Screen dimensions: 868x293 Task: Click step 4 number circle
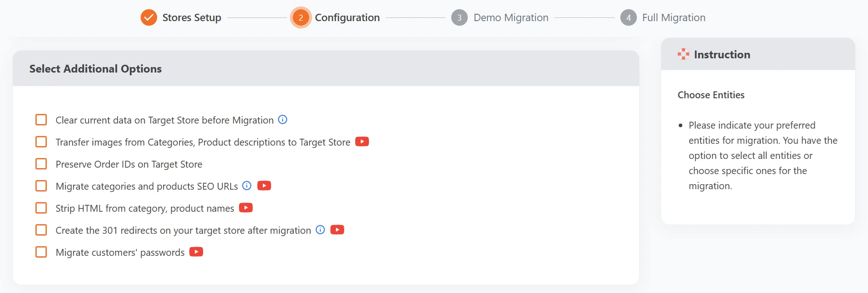628,17
